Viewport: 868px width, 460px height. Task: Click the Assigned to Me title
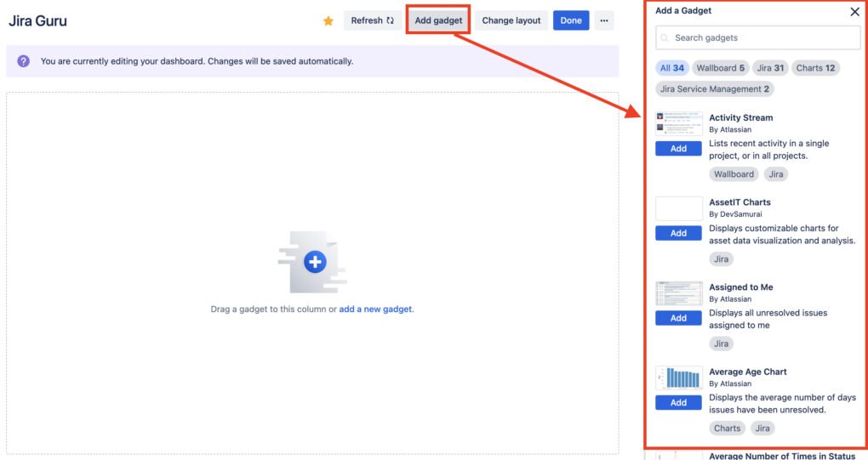pos(740,287)
